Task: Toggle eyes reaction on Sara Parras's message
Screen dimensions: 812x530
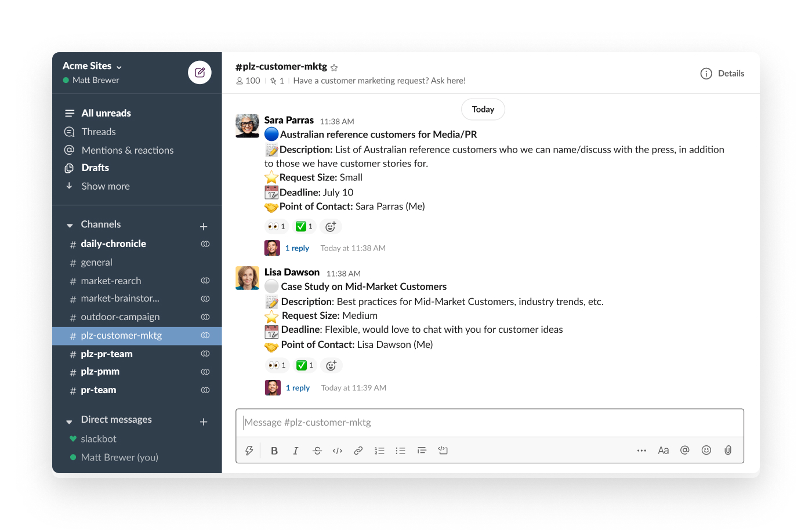Action: tap(276, 227)
